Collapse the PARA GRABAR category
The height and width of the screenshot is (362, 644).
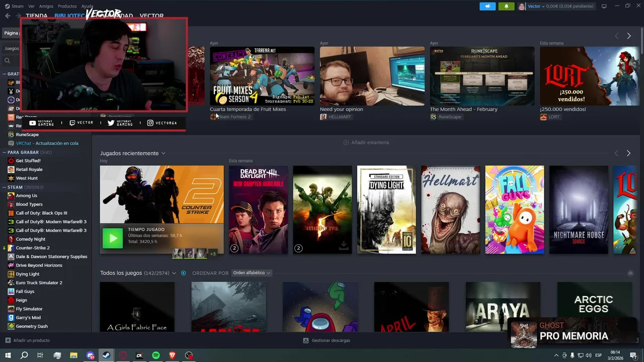[4, 152]
